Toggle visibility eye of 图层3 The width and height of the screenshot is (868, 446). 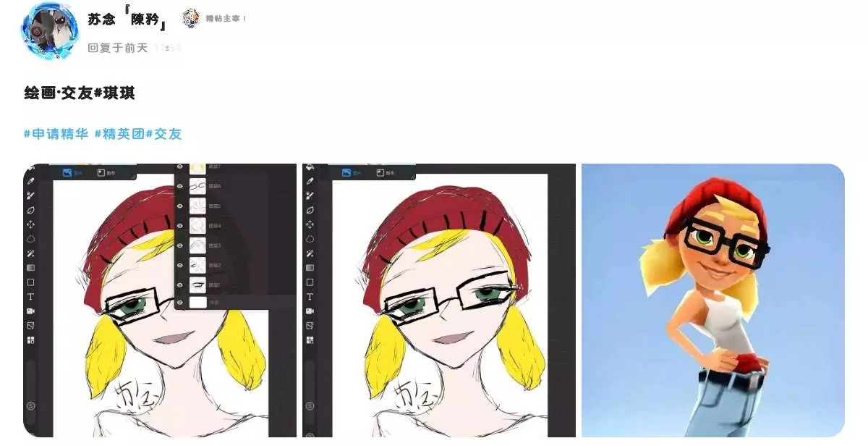[180, 245]
